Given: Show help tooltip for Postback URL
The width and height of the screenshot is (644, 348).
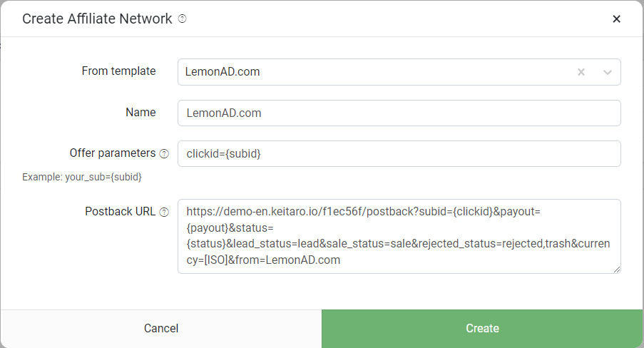Looking at the screenshot, I should (164, 213).
